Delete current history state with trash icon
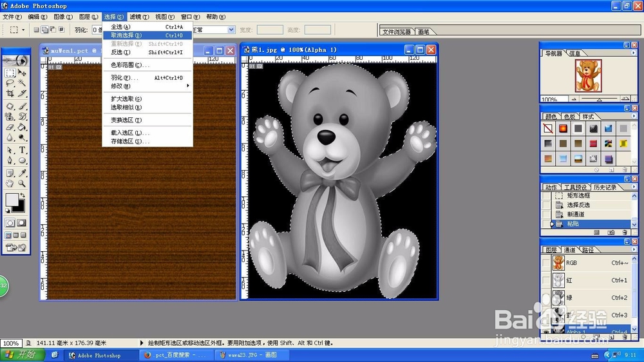This screenshot has width=644, height=362. (x=625, y=233)
